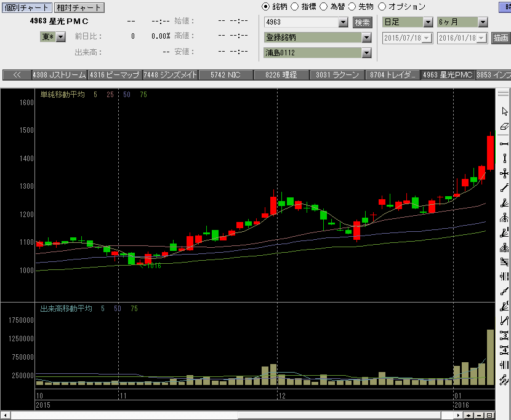Click the horizontal scrollbar thumb below chart

tap(340, 416)
